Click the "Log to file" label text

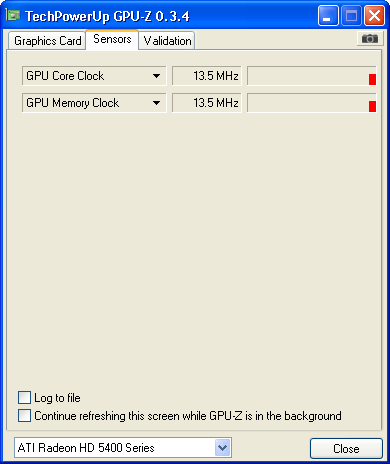pos(57,398)
